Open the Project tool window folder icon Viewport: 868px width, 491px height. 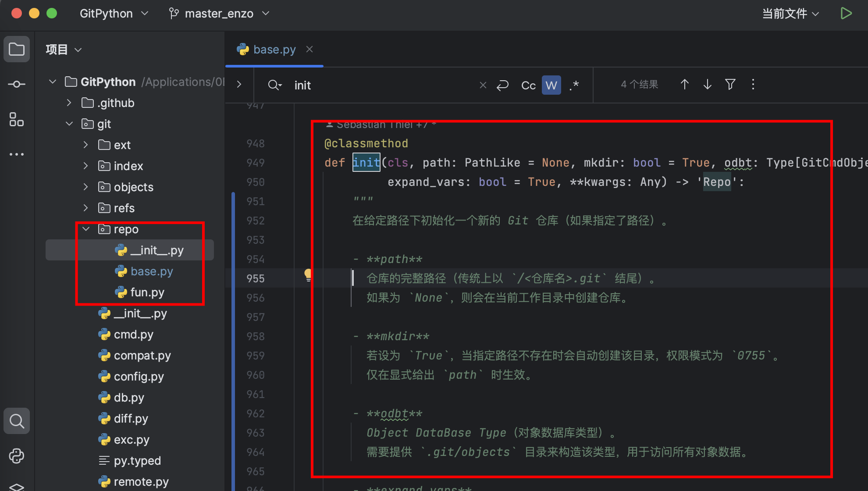[x=17, y=49]
